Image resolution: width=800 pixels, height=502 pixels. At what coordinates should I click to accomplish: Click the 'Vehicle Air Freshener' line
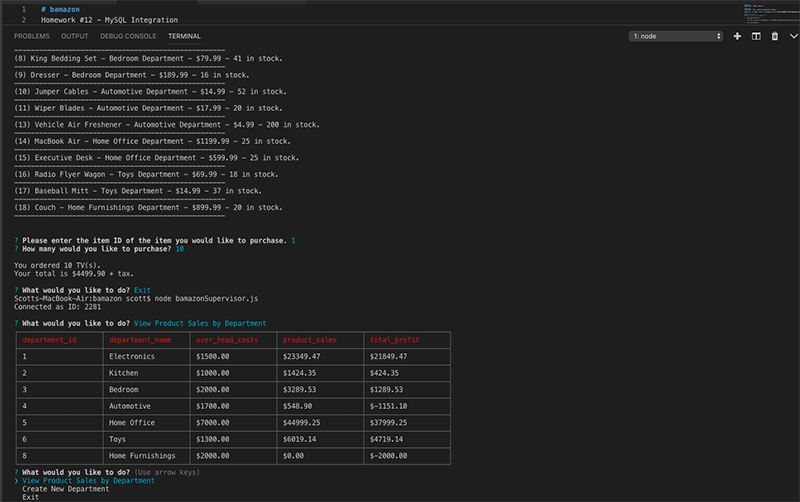coord(167,124)
